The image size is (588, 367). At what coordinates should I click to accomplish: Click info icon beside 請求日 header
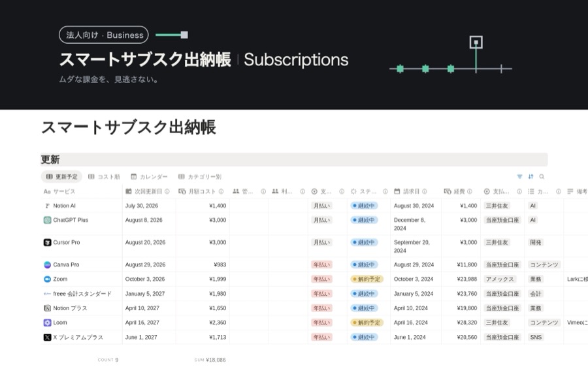[x=425, y=191]
